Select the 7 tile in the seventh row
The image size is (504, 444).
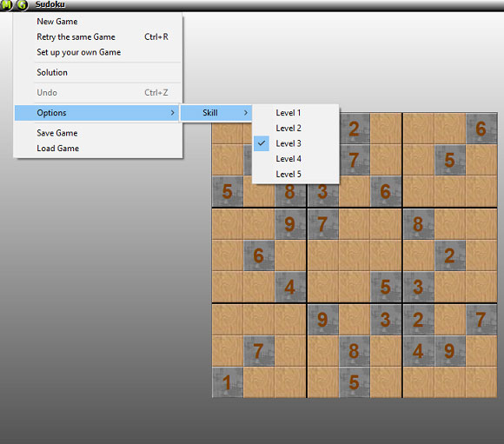(481, 320)
